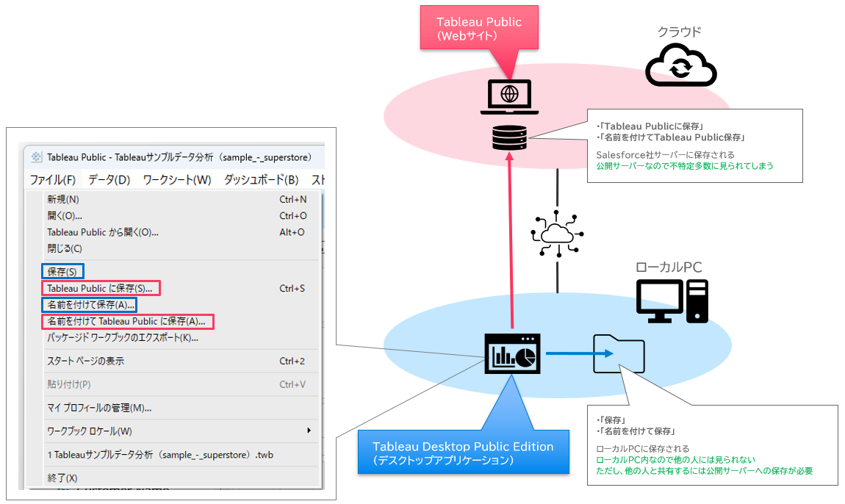Click パッケージド ワークブックのエクスポート(K)...
Viewport: 845px width, 504px height.
123,338
